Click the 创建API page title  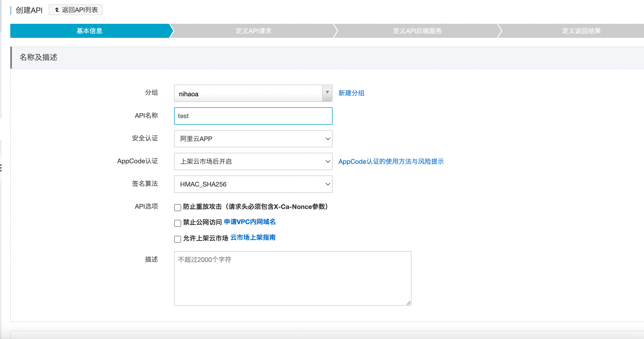click(x=29, y=10)
